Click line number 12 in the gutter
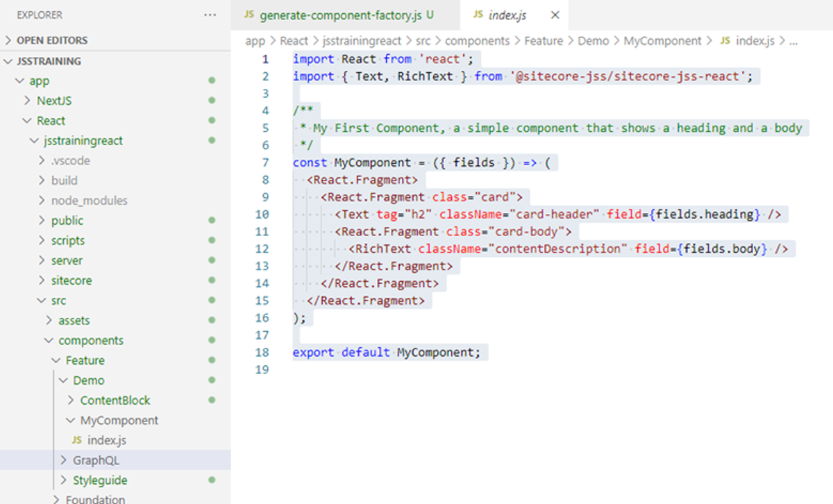This screenshot has height=504, width=833. [262, 249]
